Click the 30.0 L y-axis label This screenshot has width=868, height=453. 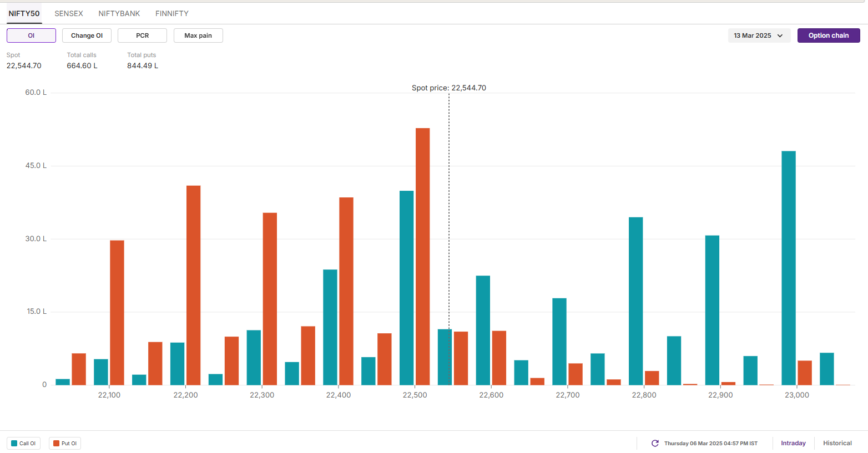(36, 239)
